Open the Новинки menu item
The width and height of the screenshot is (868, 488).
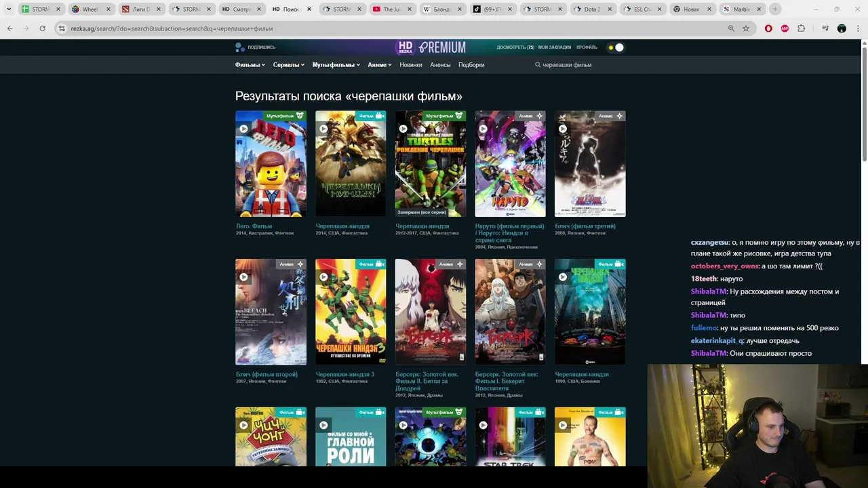[411, 65]
